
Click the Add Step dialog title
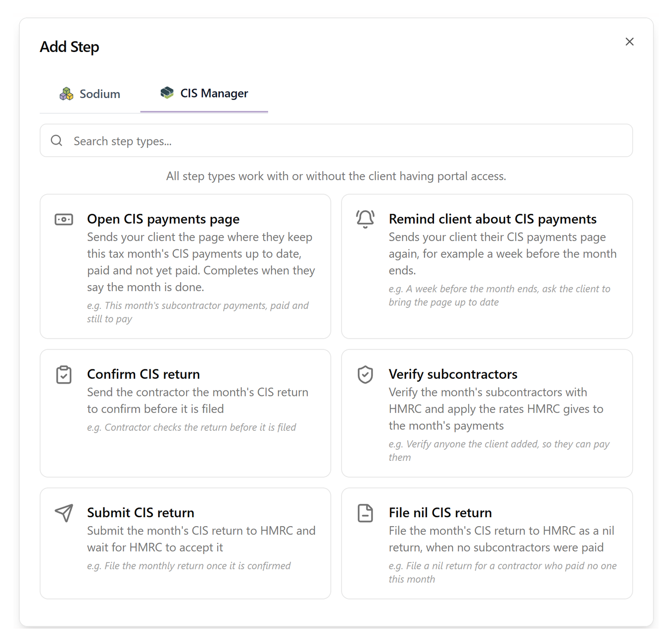(70, 47)
